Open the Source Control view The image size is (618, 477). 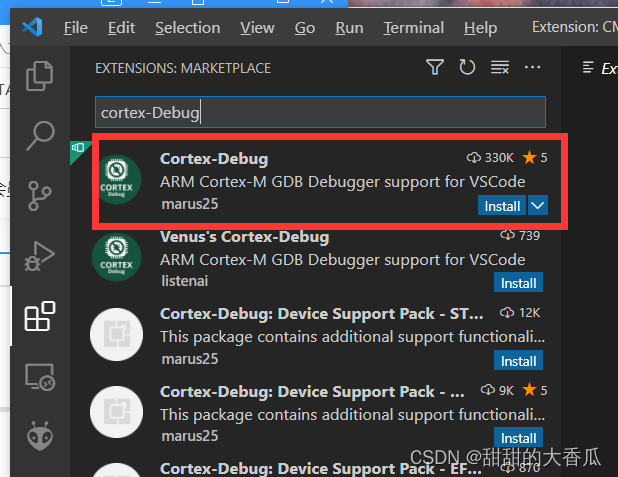[39, 196]
